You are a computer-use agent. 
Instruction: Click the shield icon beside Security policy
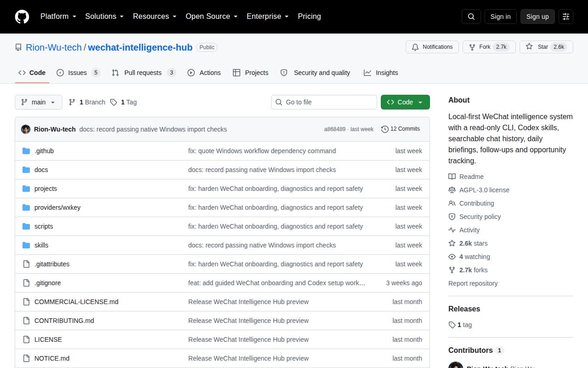tap(452, 217)
